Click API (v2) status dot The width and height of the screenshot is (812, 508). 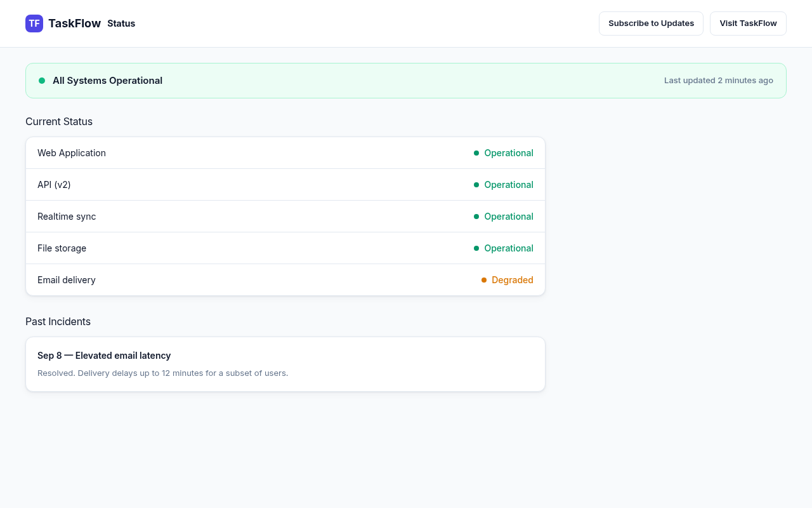[476, 185]
